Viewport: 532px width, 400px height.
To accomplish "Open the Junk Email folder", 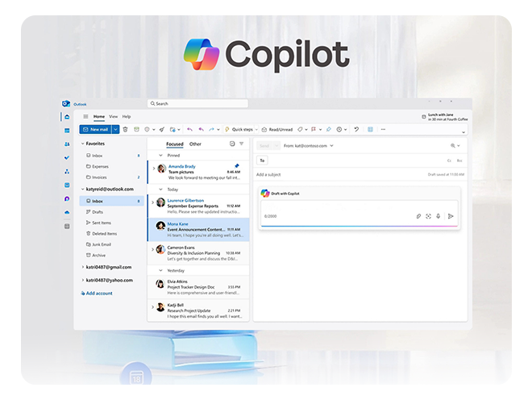I will (111, 244).
